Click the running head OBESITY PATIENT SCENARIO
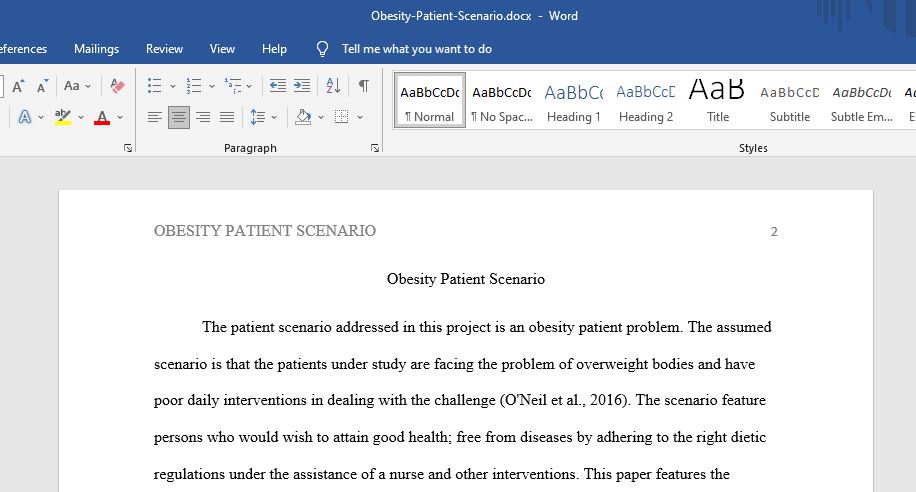Image resolution: width=916 pixels, height=492 pixels. pos(265,231)
